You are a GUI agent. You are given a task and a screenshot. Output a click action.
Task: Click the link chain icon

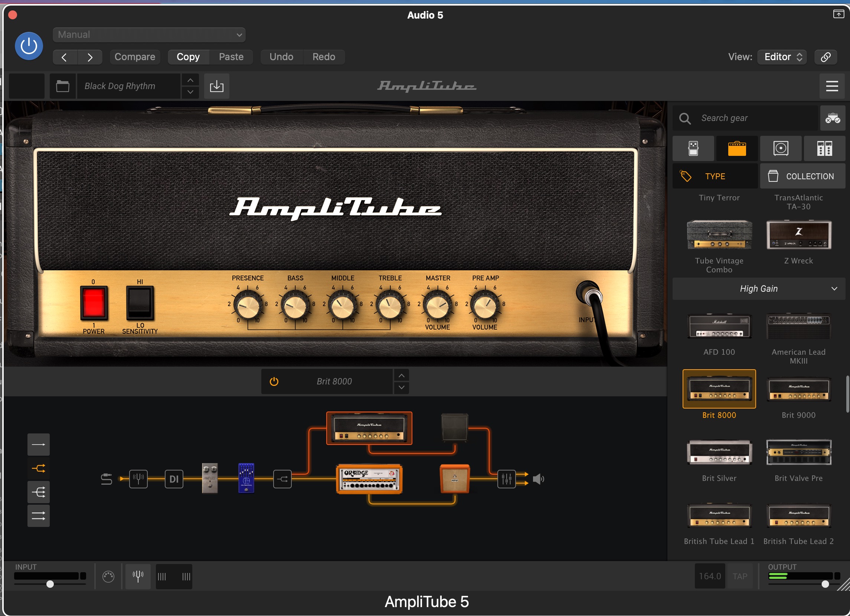point(826,57)
